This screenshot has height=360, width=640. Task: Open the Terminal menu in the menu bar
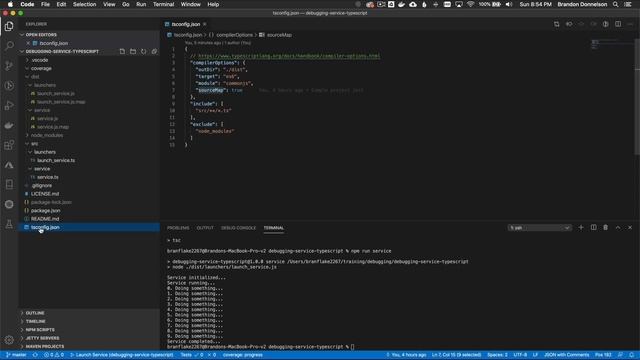pyautogui.click(x=163, y=4)
